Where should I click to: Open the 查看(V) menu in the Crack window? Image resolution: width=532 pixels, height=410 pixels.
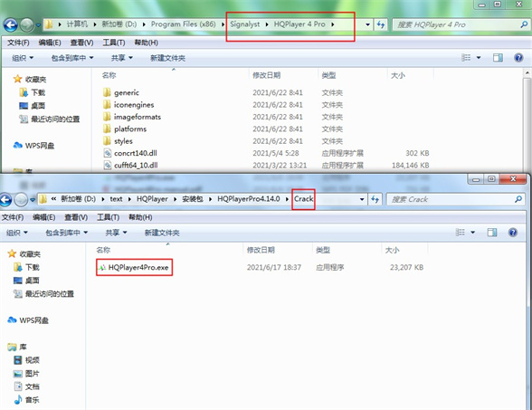(76, 217)
